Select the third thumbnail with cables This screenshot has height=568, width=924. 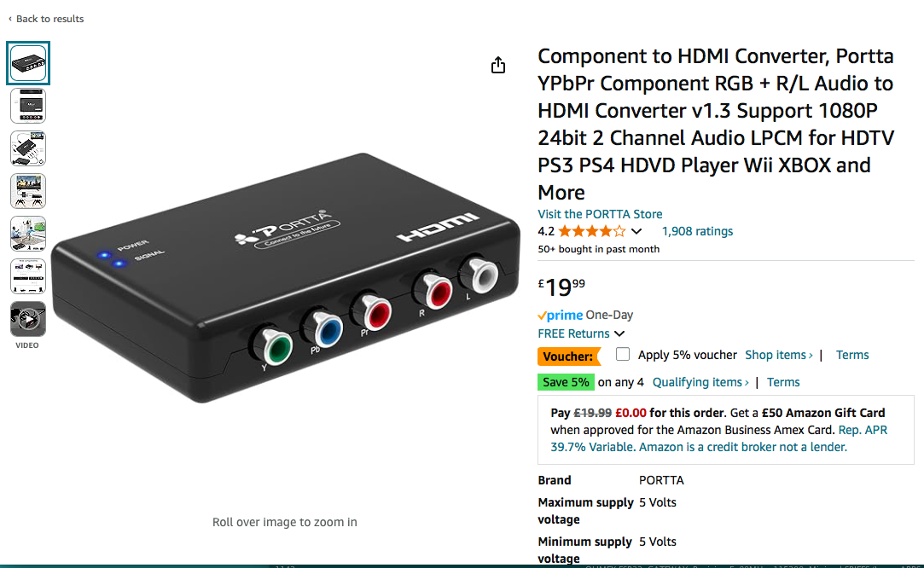[27, 148]
